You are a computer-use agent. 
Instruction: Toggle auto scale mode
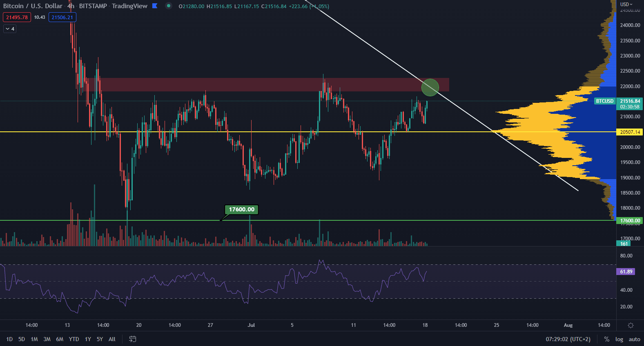[x=634, y=339]
